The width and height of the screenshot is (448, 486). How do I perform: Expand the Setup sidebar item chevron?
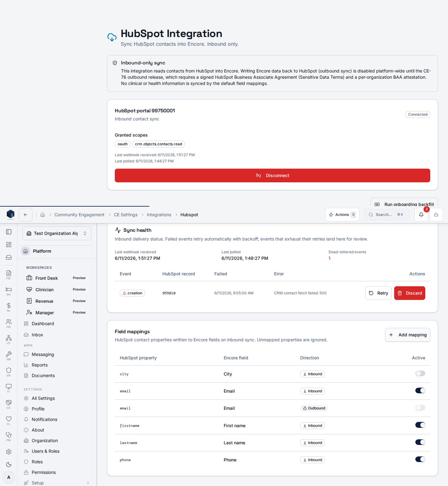[88, 483]
